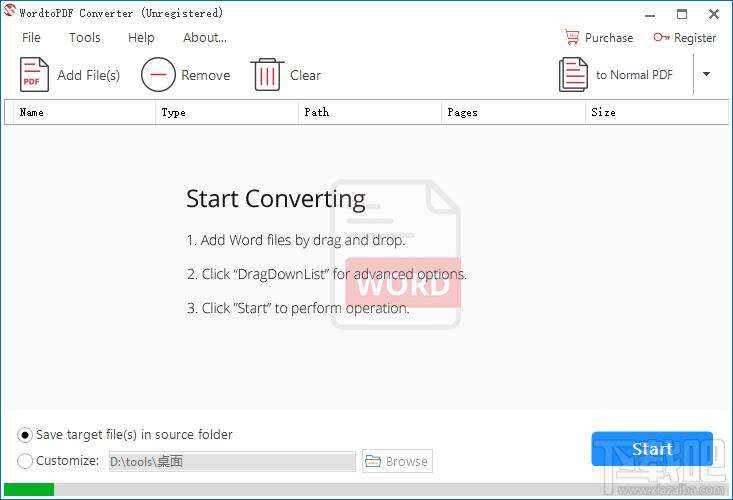Click text 'Click "Start" to perform operation.'

(x=305, y=308)
